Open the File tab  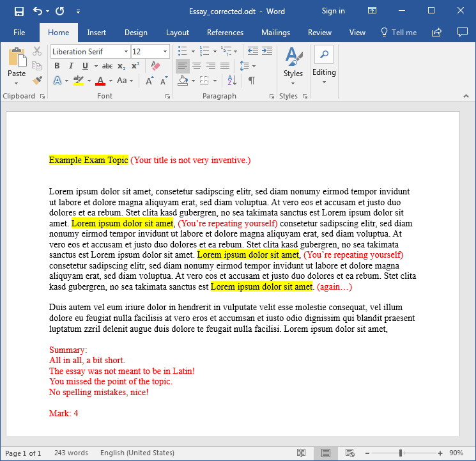pos(19,33)
